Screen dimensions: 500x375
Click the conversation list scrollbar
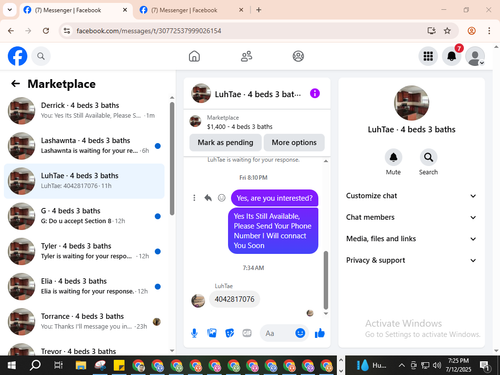coord(172,158)
